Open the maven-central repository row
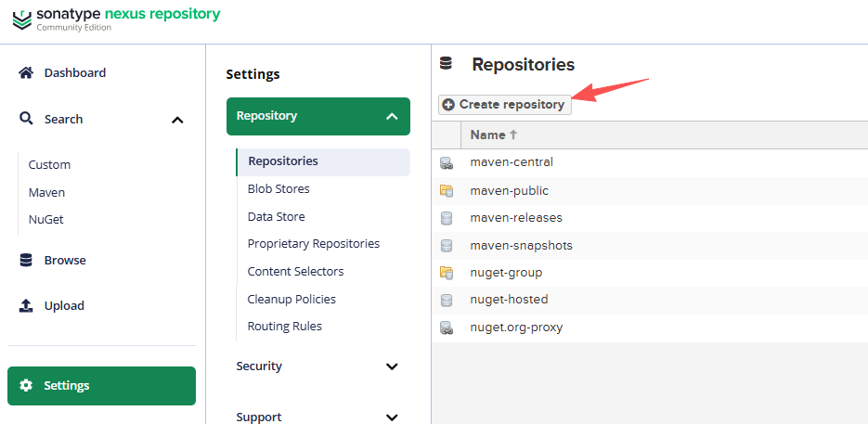 650,162
